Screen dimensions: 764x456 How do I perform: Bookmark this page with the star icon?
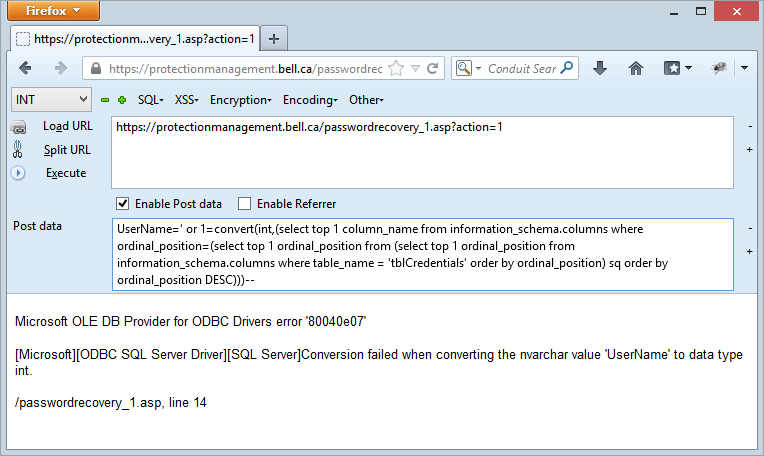[x=396, y=68]
